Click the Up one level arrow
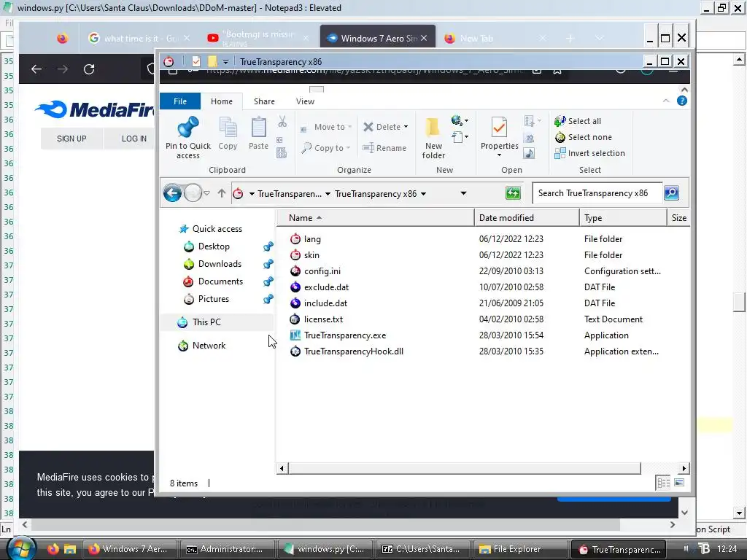This screenshot has width=747, height=560. 222,193
